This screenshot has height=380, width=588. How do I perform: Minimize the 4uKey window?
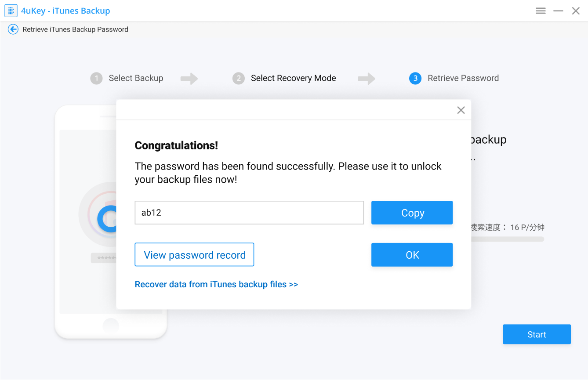558,10
